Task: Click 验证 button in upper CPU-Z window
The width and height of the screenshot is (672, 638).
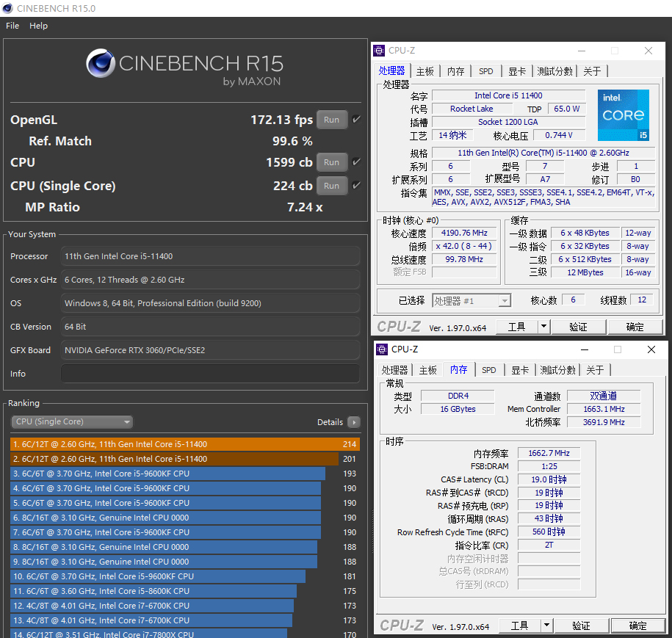Action: point(578,327)
